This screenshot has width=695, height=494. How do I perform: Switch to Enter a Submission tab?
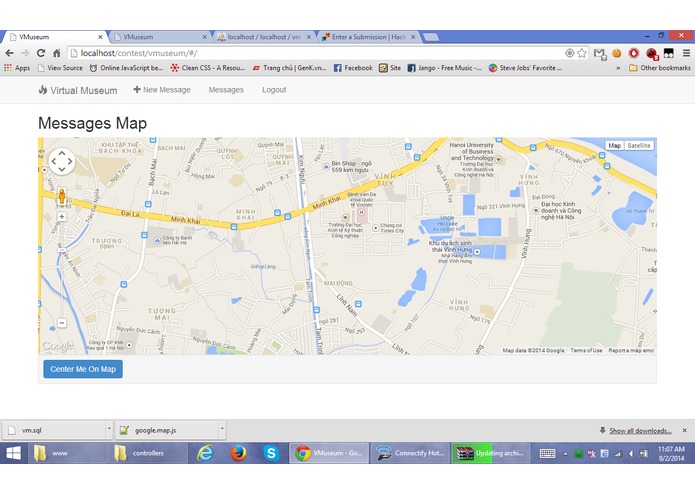pyautogui.click(x=368, y=37)
